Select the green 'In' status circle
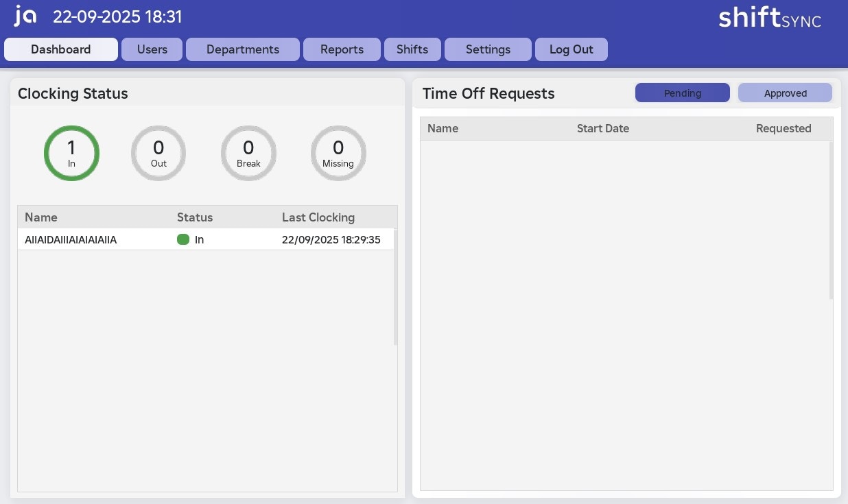848x504 pixels. click(x=71, y=153)
